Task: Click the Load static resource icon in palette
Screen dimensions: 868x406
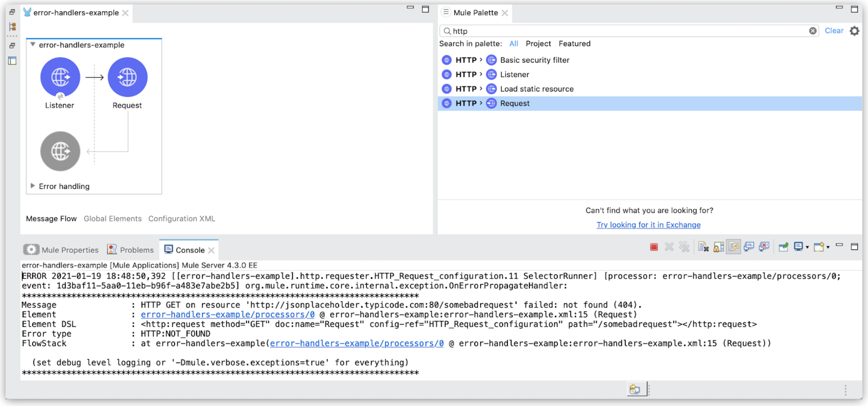Action: (x=491, y=89)
